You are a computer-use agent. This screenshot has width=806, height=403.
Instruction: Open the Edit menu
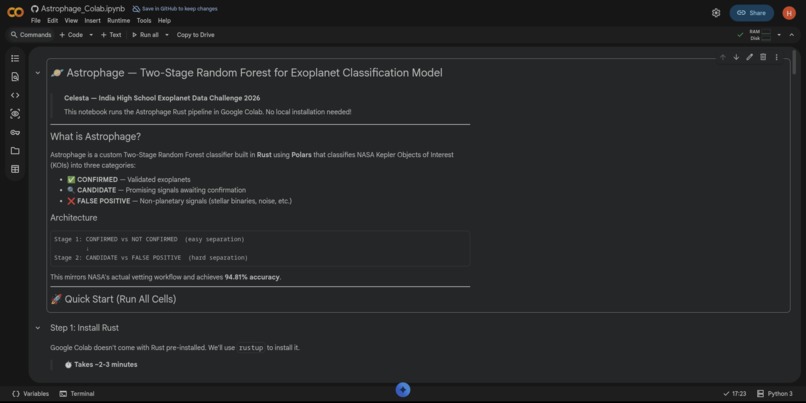[x=52, y=21]
